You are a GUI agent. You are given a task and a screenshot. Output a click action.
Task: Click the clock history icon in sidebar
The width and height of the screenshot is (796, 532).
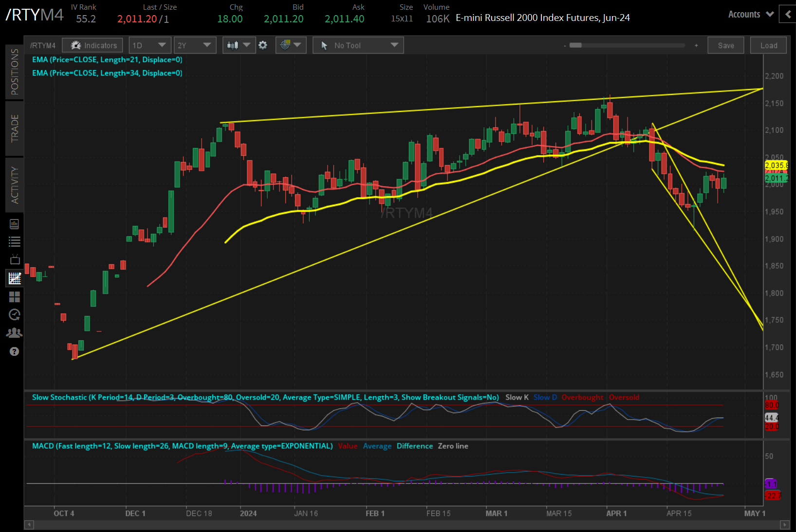click(x=15, y=315)
